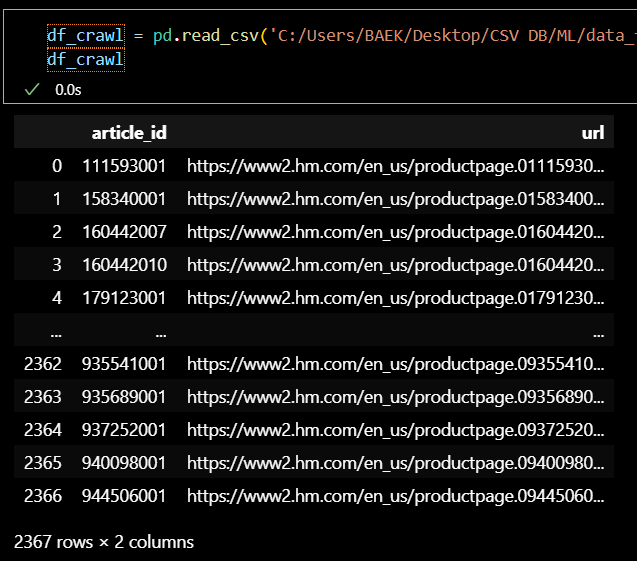This screenshot has height=561, width=637.
Task: Click row index 2364 label
Action: coord(43,430)
